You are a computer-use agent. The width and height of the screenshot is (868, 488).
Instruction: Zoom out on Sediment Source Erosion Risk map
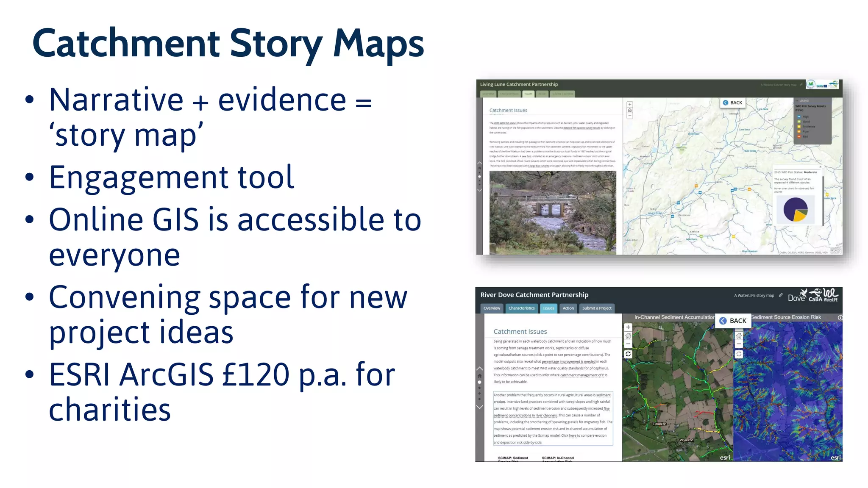[739, 344]
